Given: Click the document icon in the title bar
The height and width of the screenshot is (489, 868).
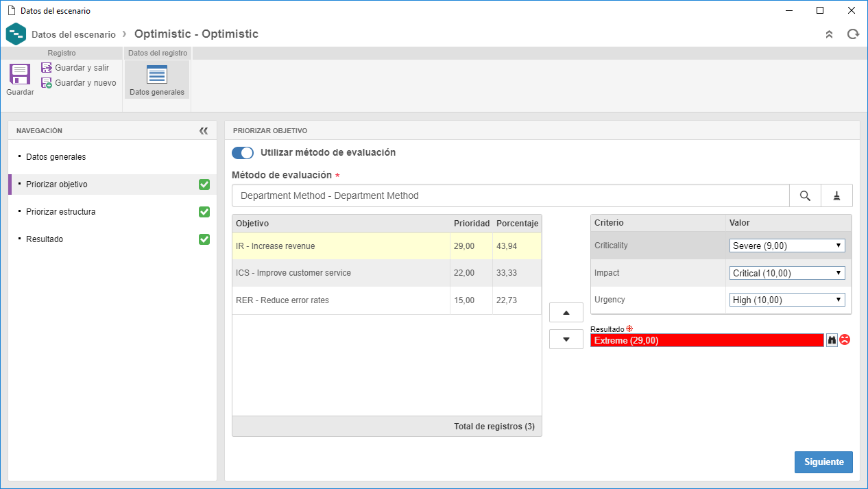Looking at the screenshot, I should click(x=11, y=11).
